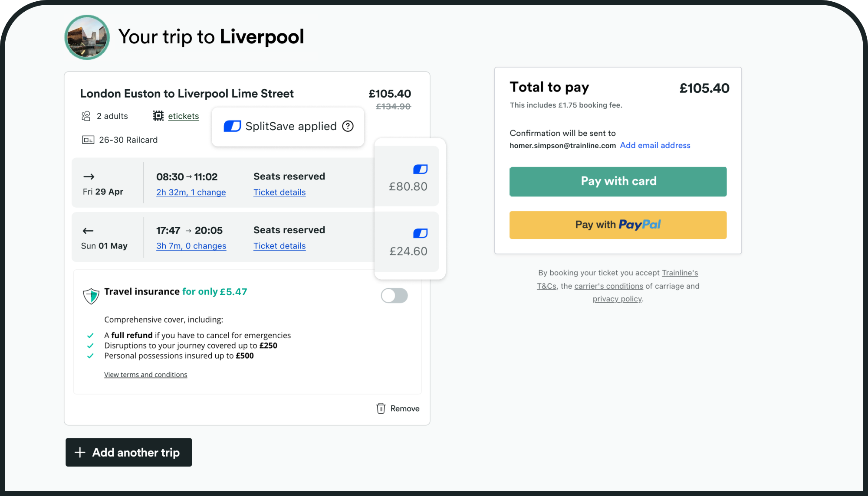Click the SplitSave applied badge logo
This screenshot has height=496, width=868.
point(232,126)
